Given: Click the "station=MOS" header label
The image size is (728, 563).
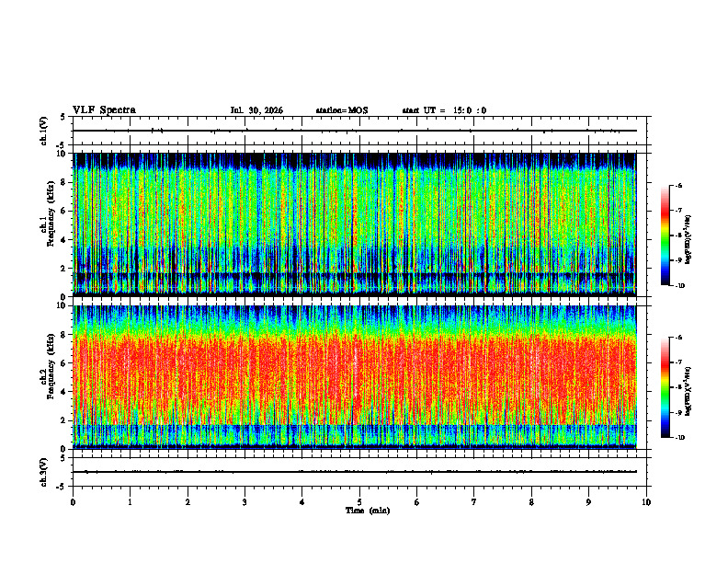Looking at the screenshot, I should tap(342, 110).
